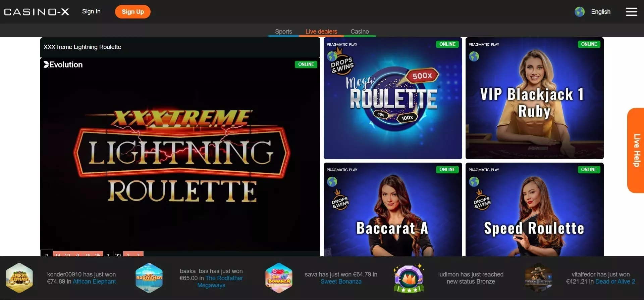The image size is (644, 300).
Task: Click the Dead or Alive 2 icon
Action: (x=538, y=278)
